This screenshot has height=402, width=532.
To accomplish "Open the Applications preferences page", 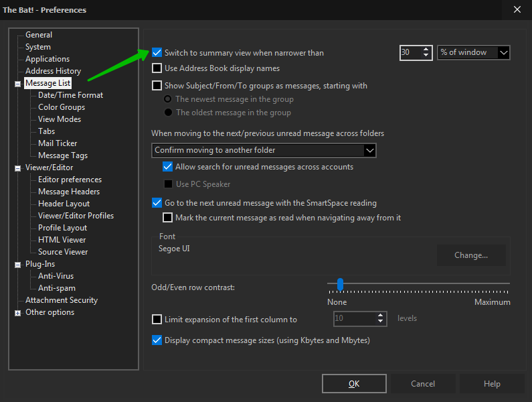I will point(48,59).
